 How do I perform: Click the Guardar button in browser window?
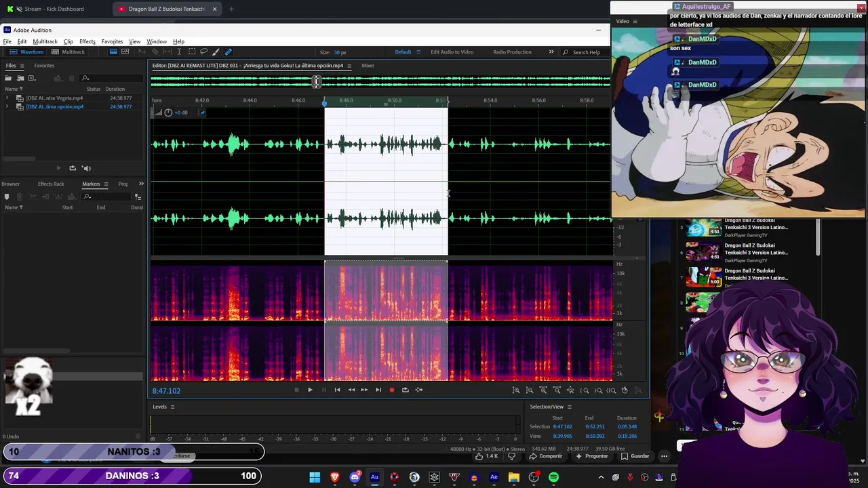click(x=635, y=456)
